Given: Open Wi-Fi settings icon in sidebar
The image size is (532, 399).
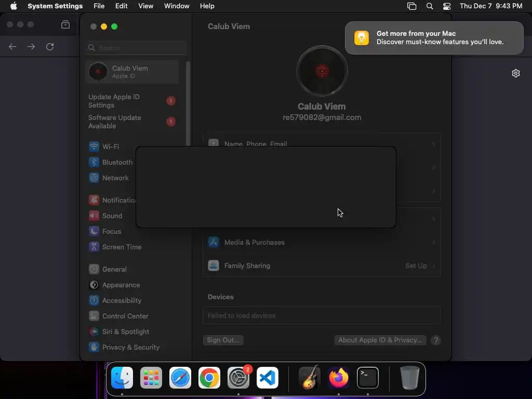Looking at the screenshot, I should point(94,147).
